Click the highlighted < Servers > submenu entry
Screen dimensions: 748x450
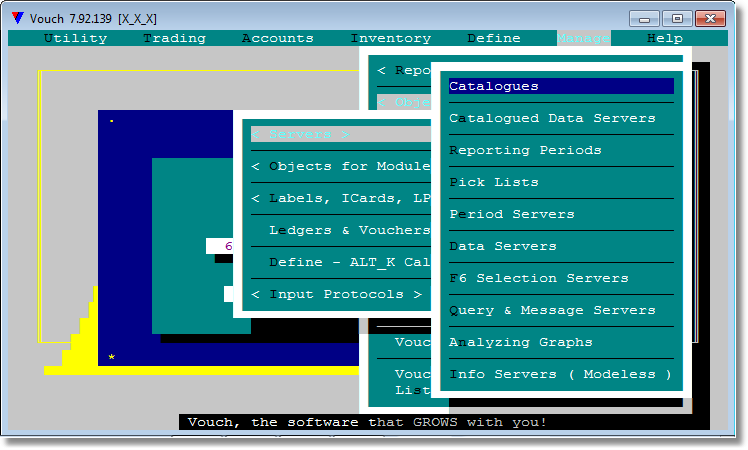pyautogui.click(x=341, y=135)
